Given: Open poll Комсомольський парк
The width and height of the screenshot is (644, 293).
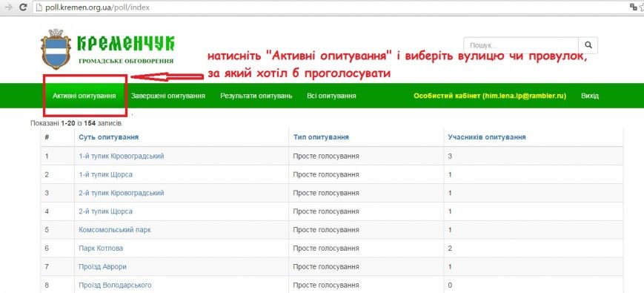Looking at the screenshot, I should point(115,230).
